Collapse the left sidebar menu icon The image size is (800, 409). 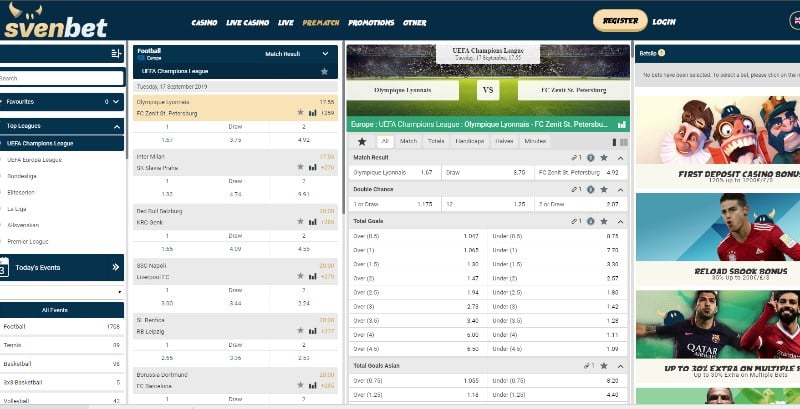click(116, 54)
